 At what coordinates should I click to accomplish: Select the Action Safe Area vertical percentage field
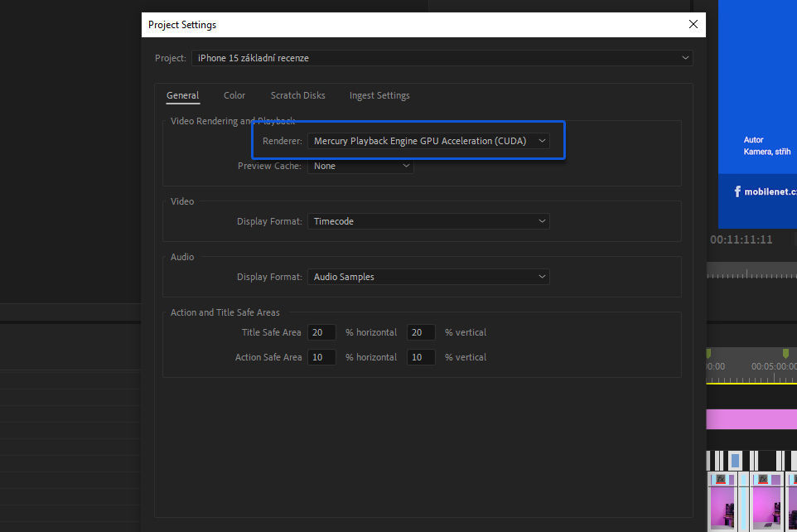coord(421,357)
